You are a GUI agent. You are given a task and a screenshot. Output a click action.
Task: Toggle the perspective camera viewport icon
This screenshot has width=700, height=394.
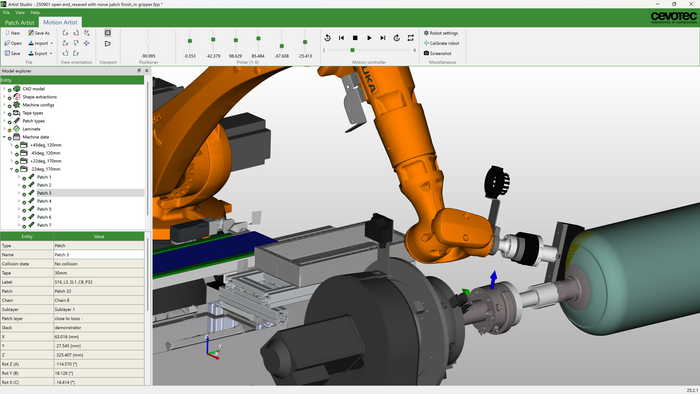(108, 43)
